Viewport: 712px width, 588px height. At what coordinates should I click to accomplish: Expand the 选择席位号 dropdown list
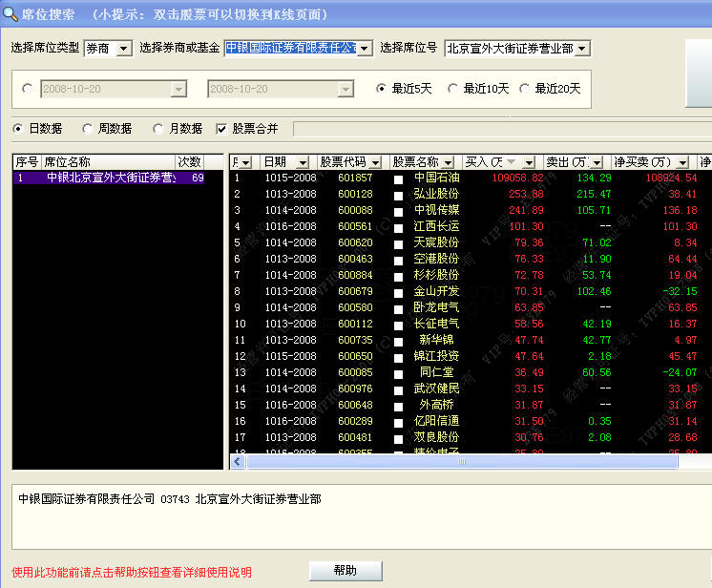[x=582, y=49]
